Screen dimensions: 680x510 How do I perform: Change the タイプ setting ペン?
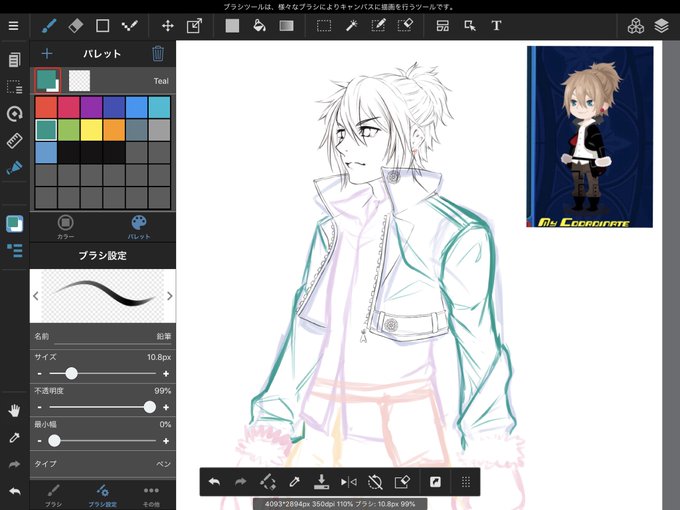tap(103, 464)
